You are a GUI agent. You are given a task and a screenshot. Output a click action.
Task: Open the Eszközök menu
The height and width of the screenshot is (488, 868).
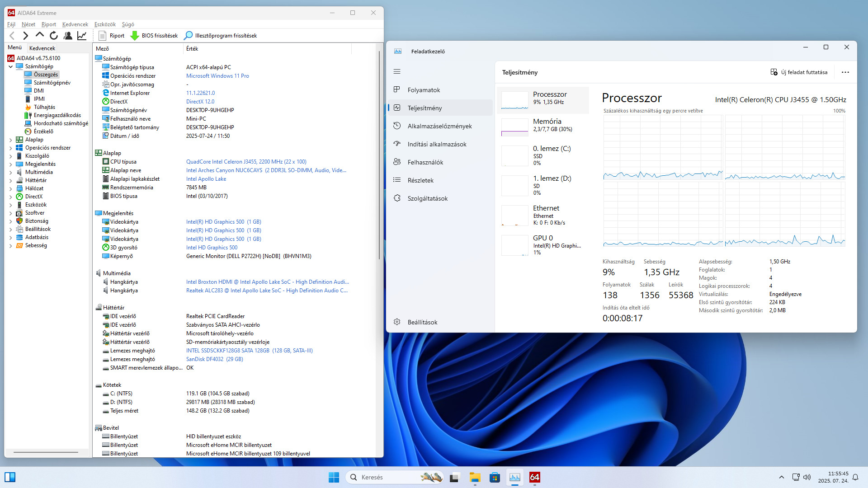[x=105, y=24]
